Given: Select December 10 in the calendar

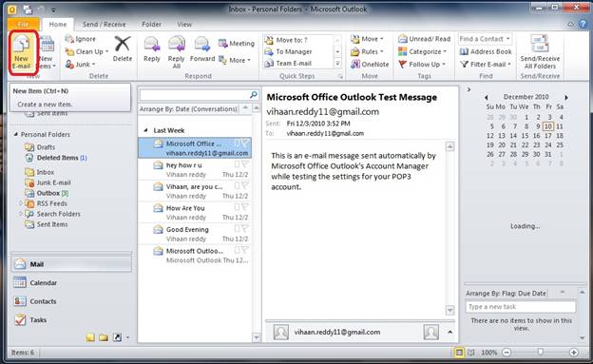Looking at the screenshot, I should point(548,126).
